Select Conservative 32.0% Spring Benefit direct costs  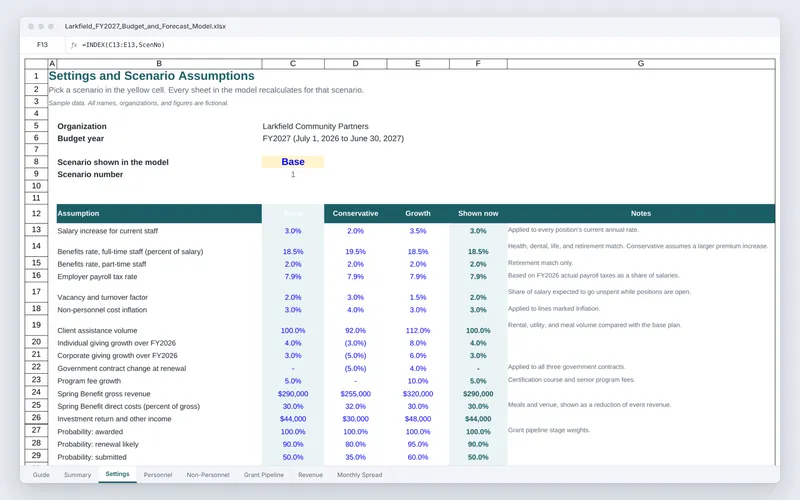[x=355, y=406]
